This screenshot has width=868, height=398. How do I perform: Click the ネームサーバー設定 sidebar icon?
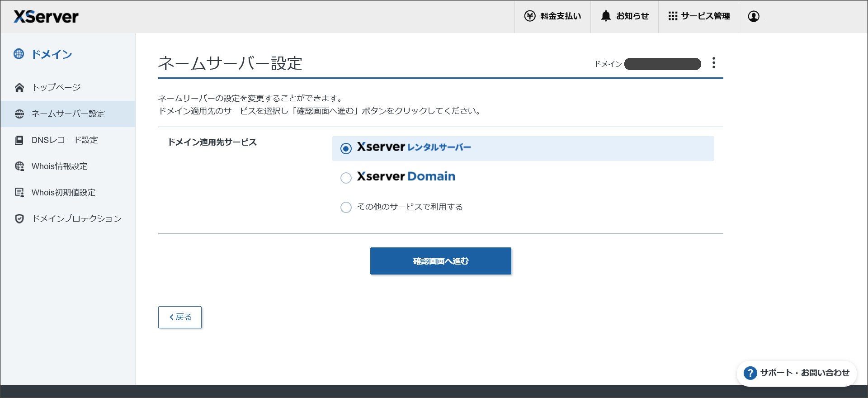point(19,114)
